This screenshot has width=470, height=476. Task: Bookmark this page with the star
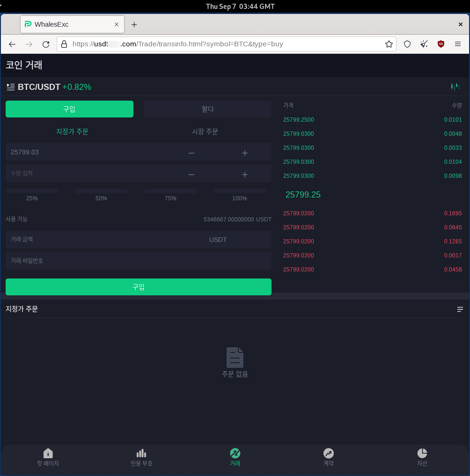click(x=389, y=44)
